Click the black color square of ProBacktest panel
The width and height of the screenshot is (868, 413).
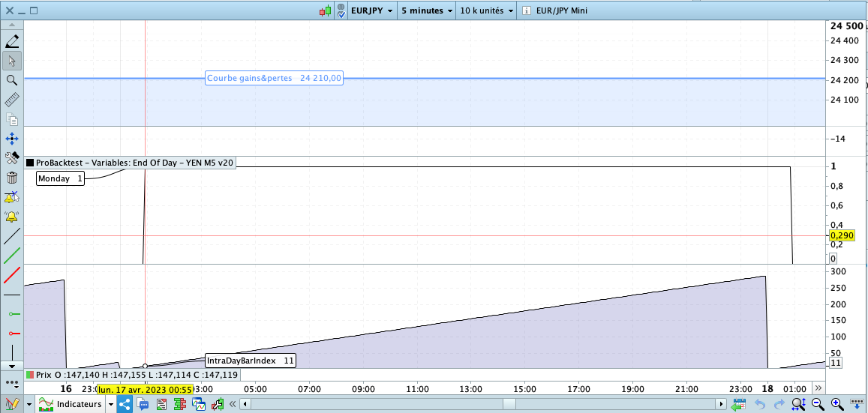29,163
